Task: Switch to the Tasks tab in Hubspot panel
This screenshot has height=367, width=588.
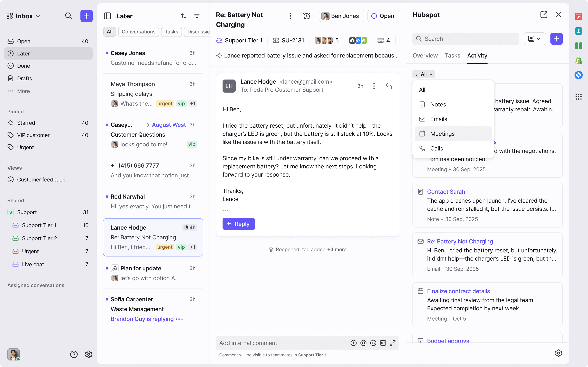Action: [x=452, y=56]
